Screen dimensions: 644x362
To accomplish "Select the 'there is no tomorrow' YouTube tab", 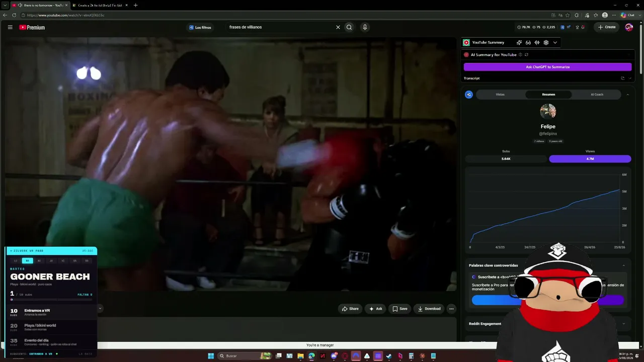I will click(x=39, y=5).
